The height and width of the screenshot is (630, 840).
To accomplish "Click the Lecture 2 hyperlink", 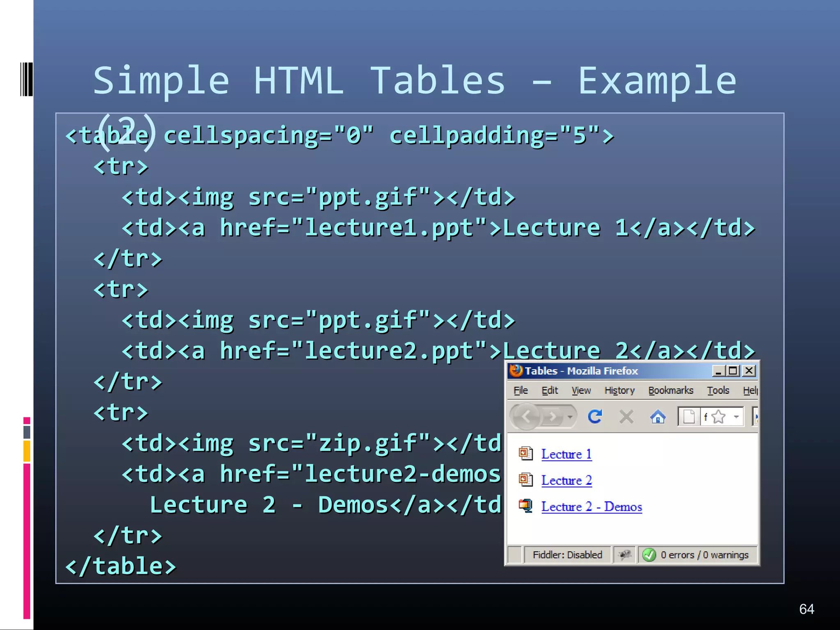I will click(x=566, y=481).
